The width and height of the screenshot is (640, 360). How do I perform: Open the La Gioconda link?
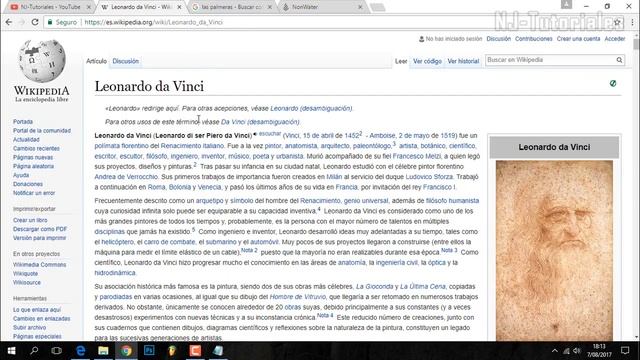[374, 287]
